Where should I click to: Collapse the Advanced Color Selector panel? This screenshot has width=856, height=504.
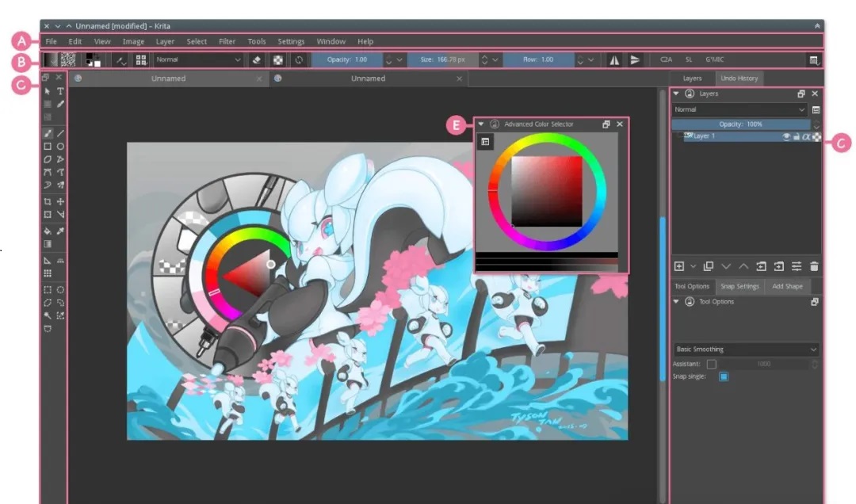[481, 124]
